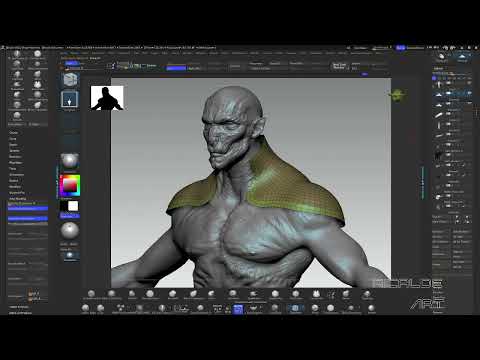Pick the top-left brush sphere in left palette
This screenshot has height=360, width=480.
point(17,54)
